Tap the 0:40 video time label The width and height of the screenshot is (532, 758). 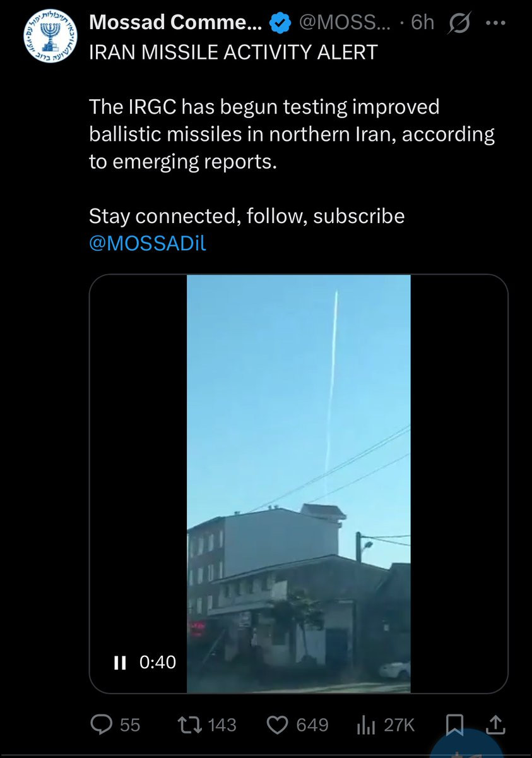[x=157, y=662]
